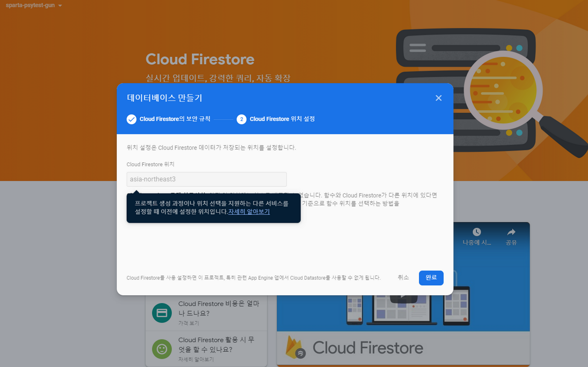Screen dimensions: 588x367
Task: Click the 자세히 알아보기 text under smiley card
Action: (196, 359)
